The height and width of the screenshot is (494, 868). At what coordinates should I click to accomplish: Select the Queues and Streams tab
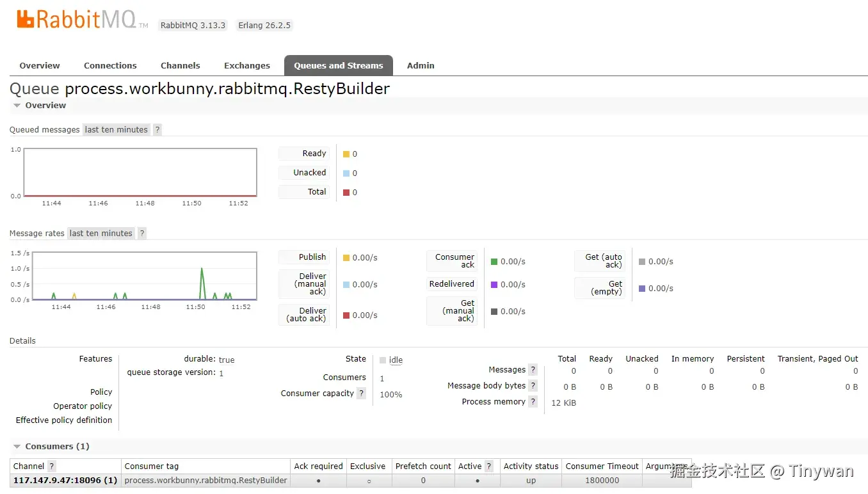pos(339,65)
